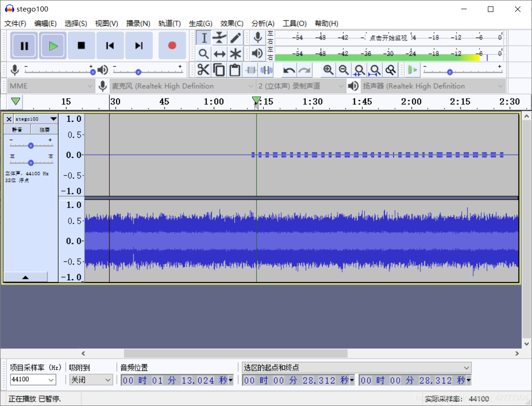The width and height of the screenshot is (532, 406).
Task: Open the microphone recording device dropdown
Action: (183, 86)
